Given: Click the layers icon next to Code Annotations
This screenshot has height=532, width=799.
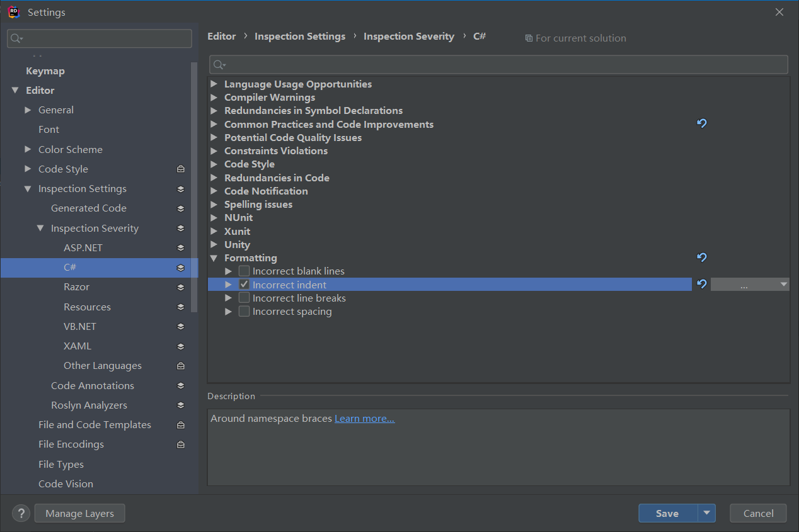Looking at the screenshot, I should click(x=181, y=385).
